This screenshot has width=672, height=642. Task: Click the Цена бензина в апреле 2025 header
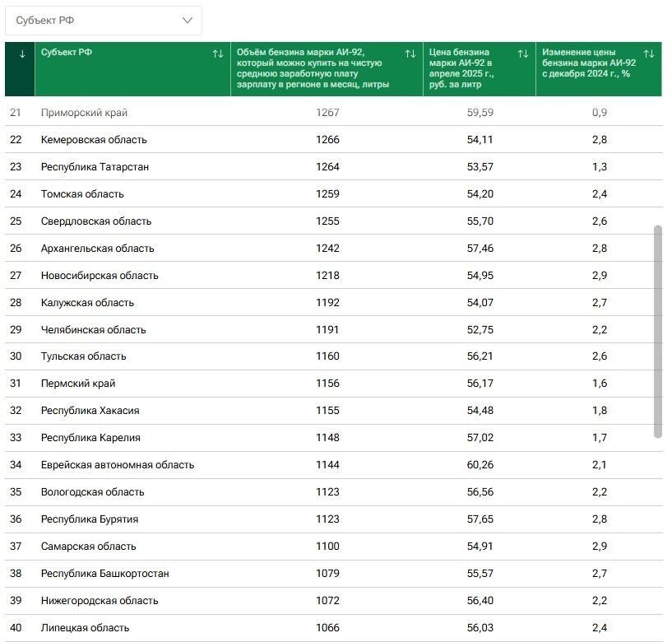coord(480,68)
